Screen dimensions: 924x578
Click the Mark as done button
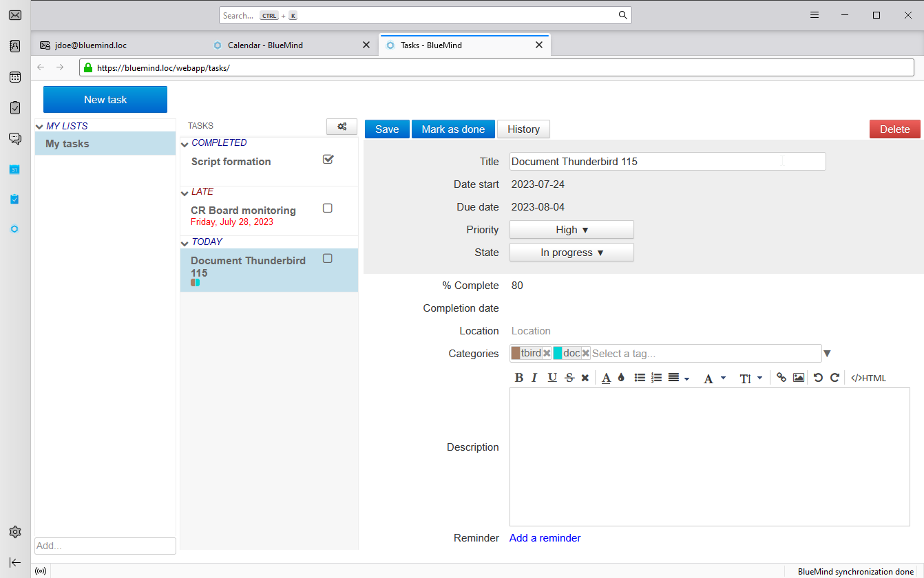coord(453,129)
